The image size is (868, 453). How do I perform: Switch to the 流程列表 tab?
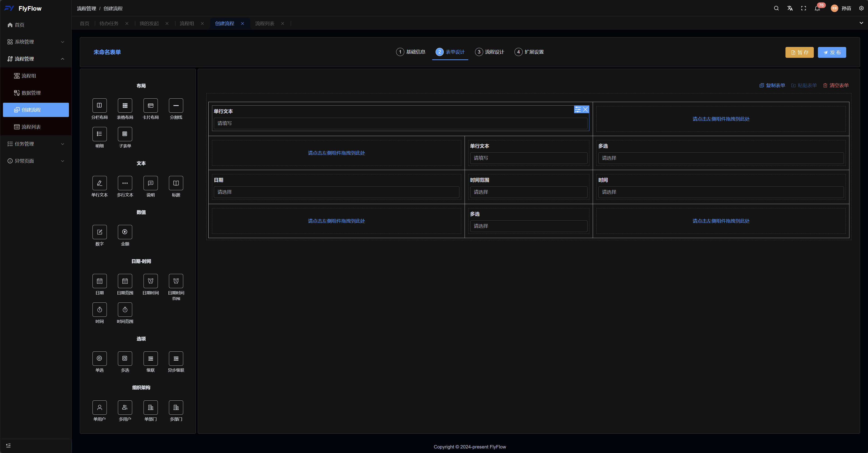265,23
